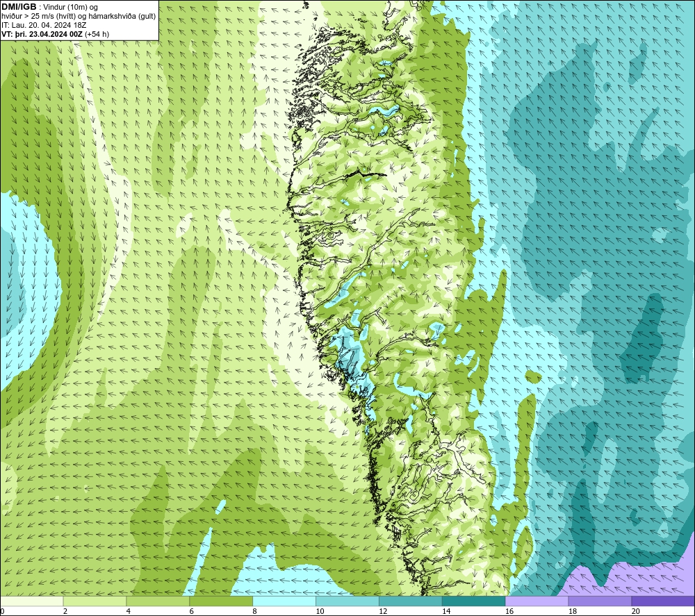
Task: Click the 8–10 m/s pale cyan legend swatch
Action: pos(284,601)
